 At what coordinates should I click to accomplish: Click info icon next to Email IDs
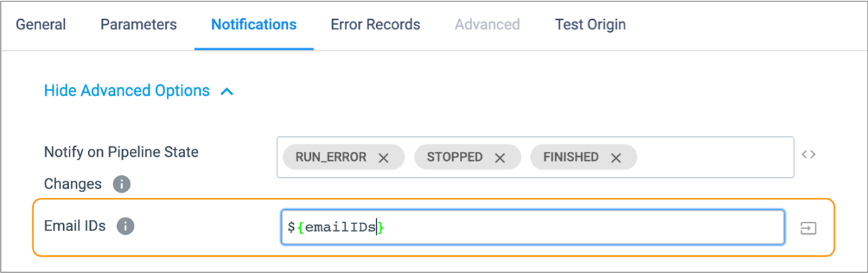[126, 227]
